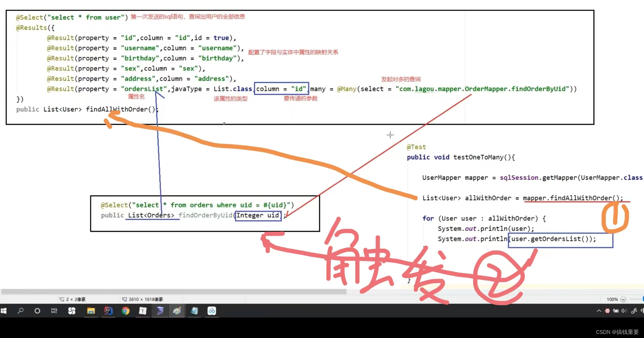The width and height of the screenshot is (644, 338).
Task: Click the zoom out minus button
Action: (623, 300)
